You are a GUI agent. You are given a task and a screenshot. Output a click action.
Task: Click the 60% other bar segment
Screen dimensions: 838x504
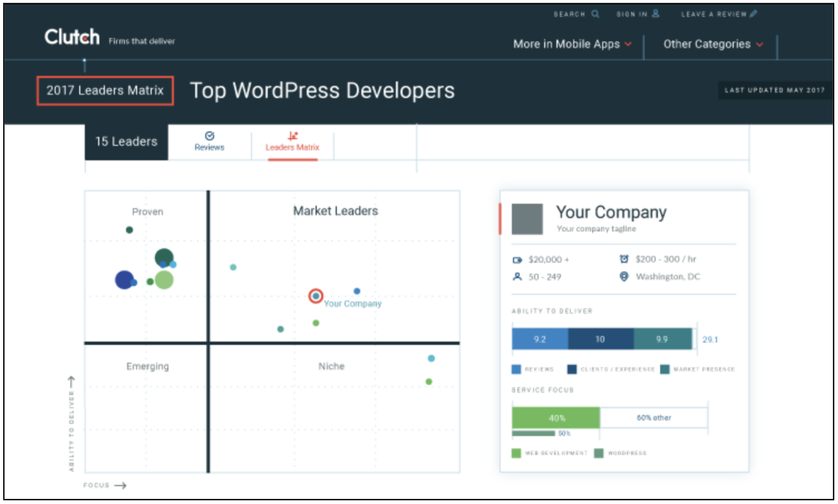tap(654, 418)
